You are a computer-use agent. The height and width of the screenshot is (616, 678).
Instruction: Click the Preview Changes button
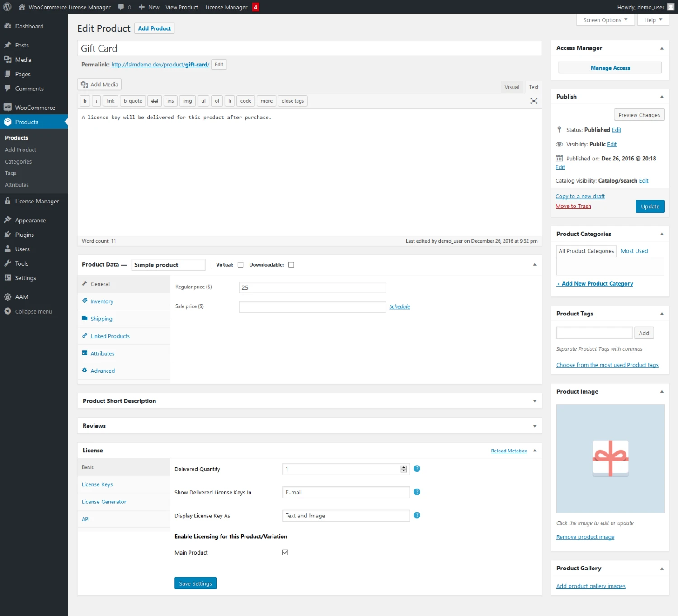[639, 115]
